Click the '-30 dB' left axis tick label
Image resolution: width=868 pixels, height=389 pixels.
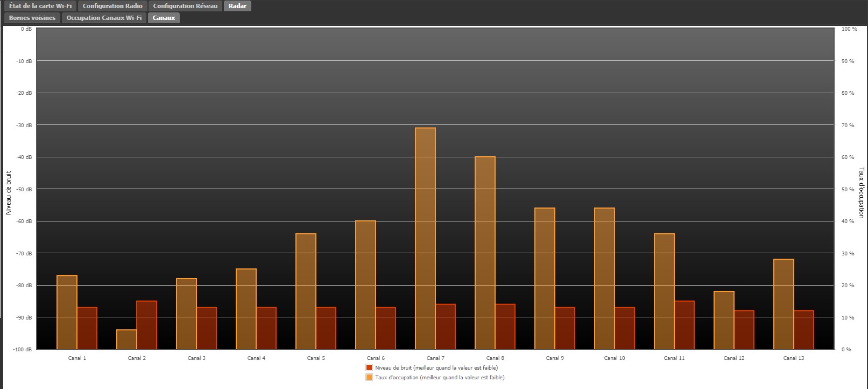pos(24,125)
